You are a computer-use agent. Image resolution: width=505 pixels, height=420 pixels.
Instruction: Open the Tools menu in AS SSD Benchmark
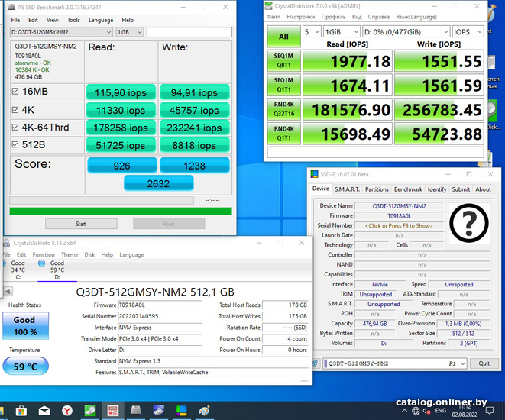click(x=73, y=20)
